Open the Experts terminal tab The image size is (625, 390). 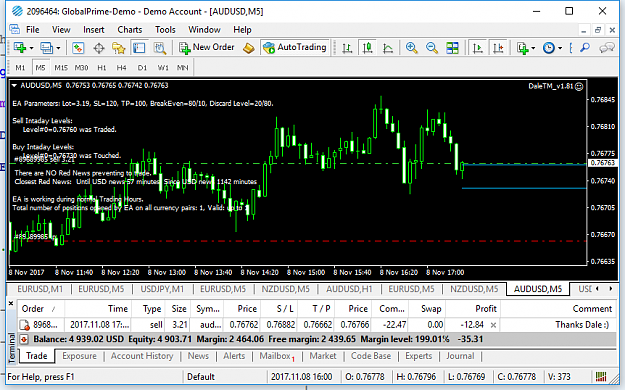(x=419, y=356)
